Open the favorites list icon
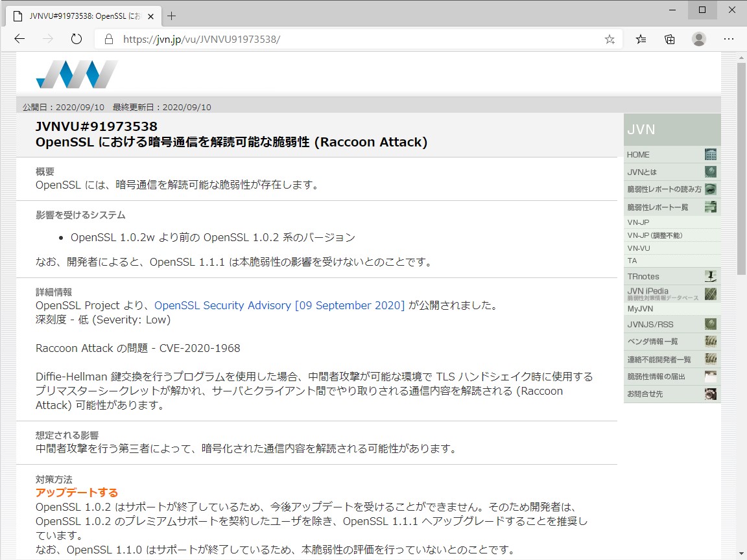The width and height of the screenshot is (747, 560). tap(641, 39)
